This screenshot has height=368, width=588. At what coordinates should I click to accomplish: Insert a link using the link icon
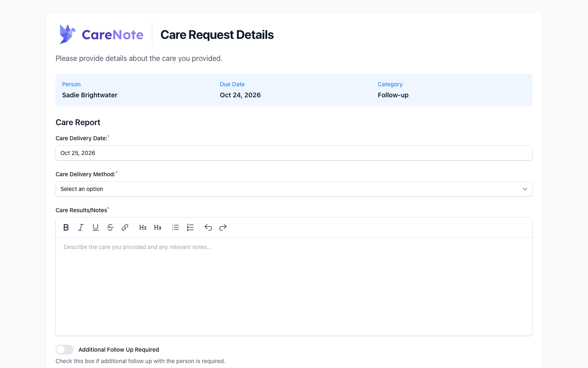tap(125, 227)
